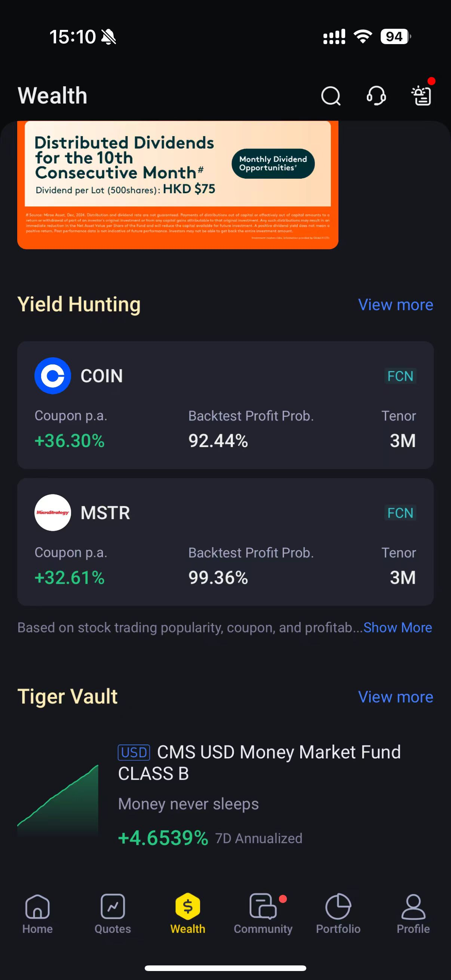Go to the Profile tab

point(413,913)
